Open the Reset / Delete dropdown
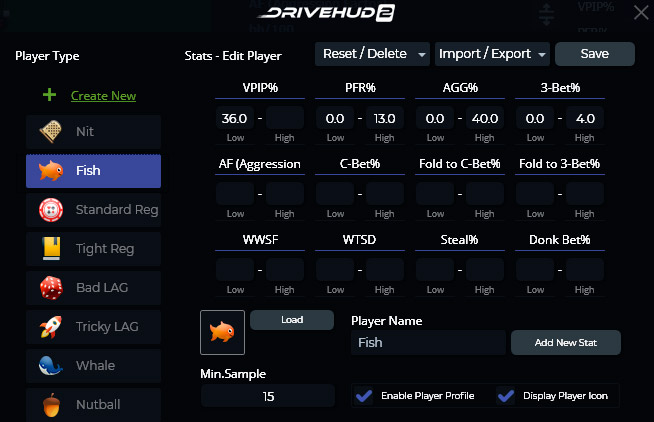The width and height of the screenshot is (654, 422). [372, 54]
